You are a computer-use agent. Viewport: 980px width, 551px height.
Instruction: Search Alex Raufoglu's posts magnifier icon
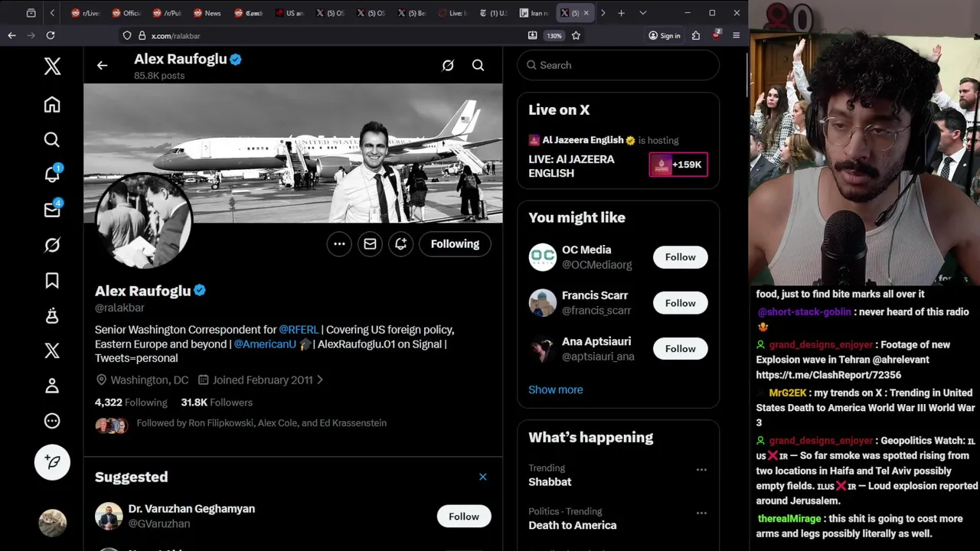[x=478, y=65]
